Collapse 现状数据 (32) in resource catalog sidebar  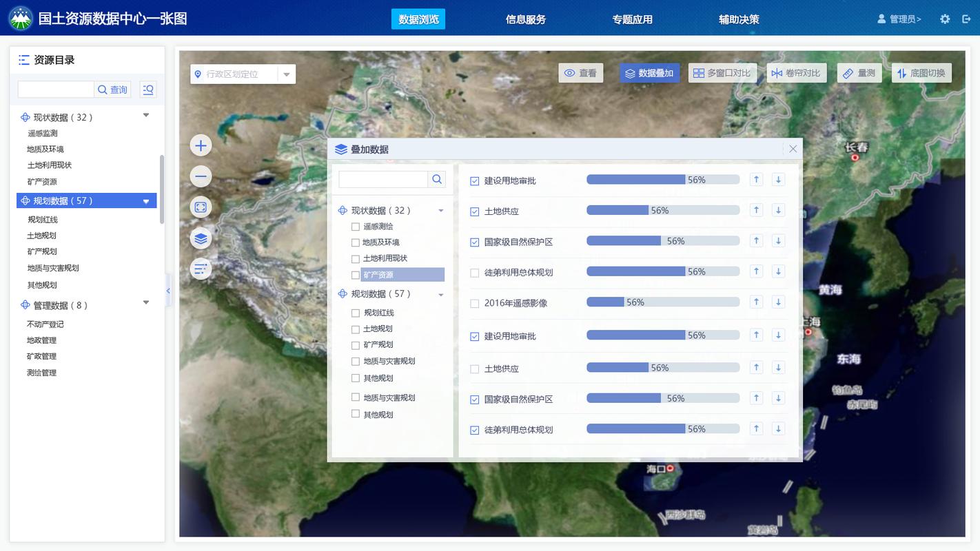(x=146, y=115)
